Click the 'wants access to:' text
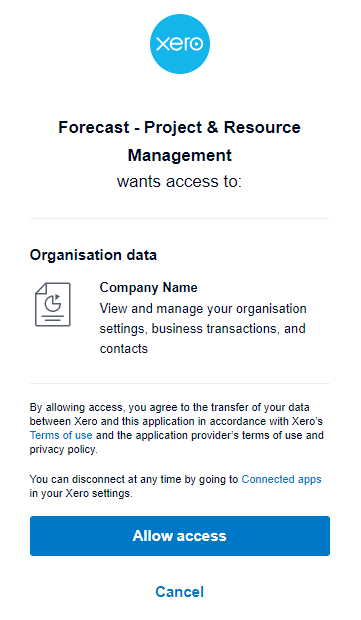The image size is (361, 620). click(180, 181)
